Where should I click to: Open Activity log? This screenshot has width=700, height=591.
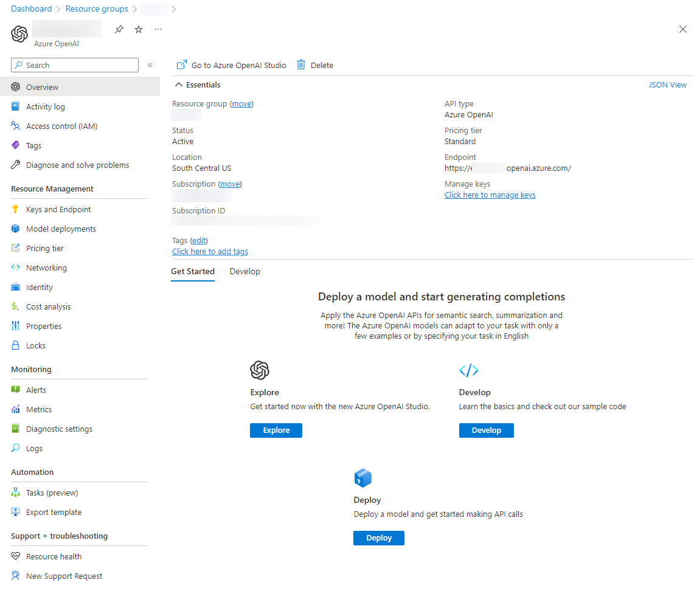coord(46,106)
